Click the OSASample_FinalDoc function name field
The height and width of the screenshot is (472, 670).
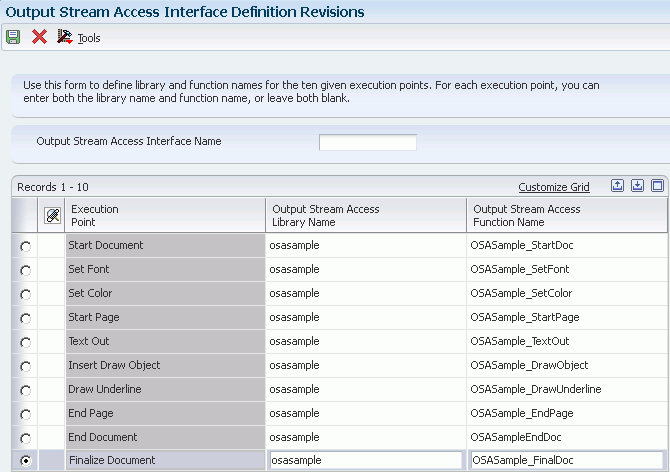pos(566,461)
